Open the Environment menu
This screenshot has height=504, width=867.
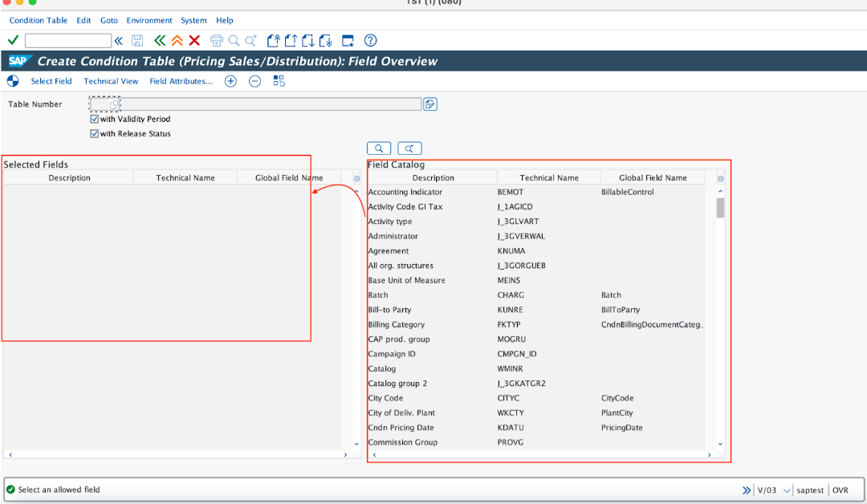149,20
